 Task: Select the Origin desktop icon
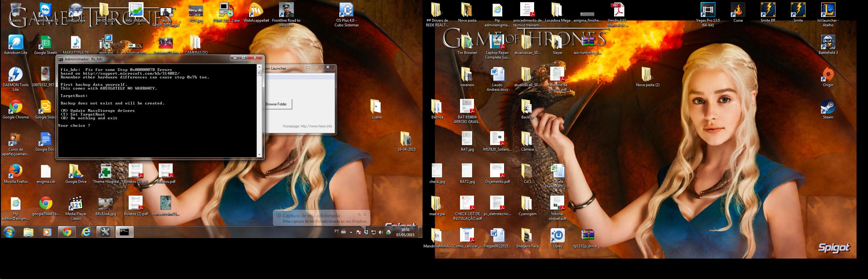point(828,76)
